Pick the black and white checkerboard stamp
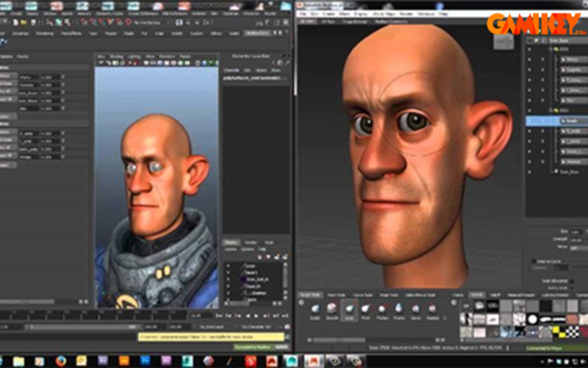This screenshot has width=588, height=368. point(572,332)
